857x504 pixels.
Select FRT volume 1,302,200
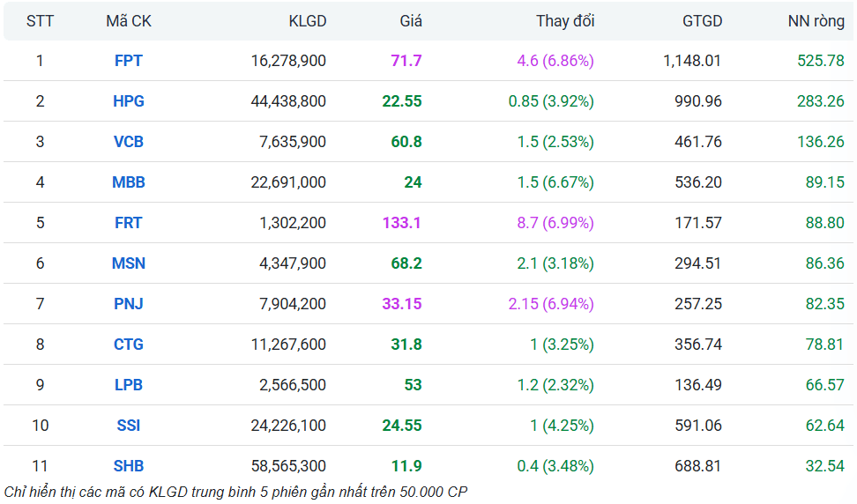[293, 223]
